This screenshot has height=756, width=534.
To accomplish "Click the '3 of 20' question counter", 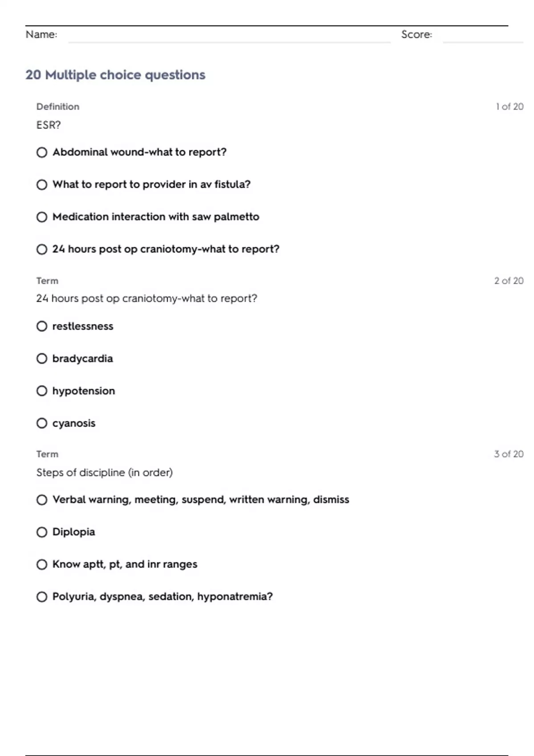I will pos(509,454).
